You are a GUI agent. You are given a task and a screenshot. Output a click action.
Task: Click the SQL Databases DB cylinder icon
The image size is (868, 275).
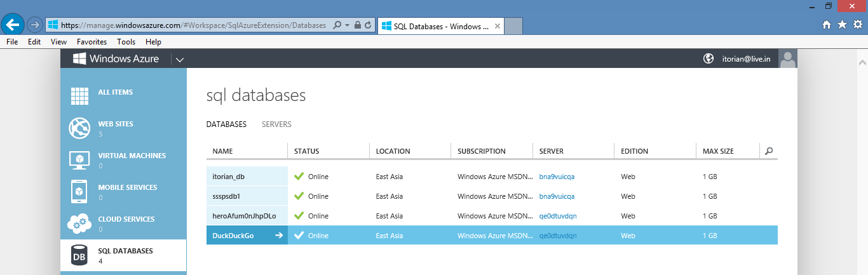(x=79, y=255)
